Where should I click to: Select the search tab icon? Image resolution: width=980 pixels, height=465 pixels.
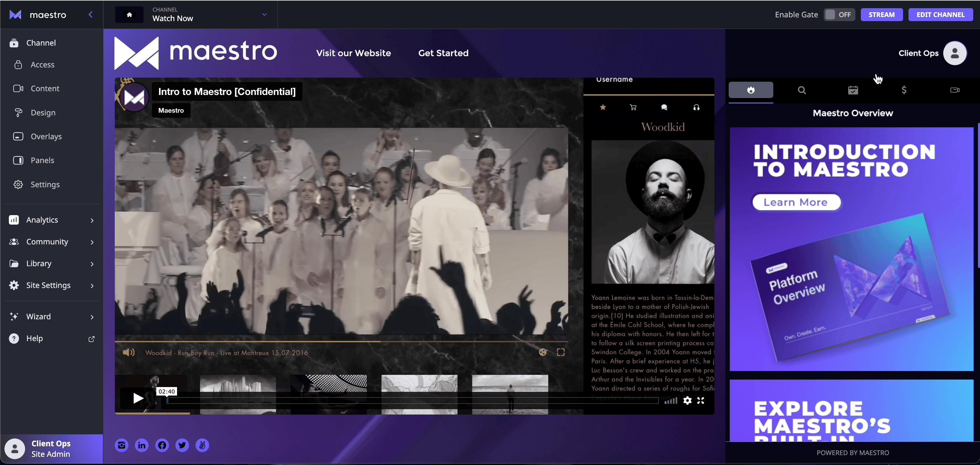coord(802,90)
